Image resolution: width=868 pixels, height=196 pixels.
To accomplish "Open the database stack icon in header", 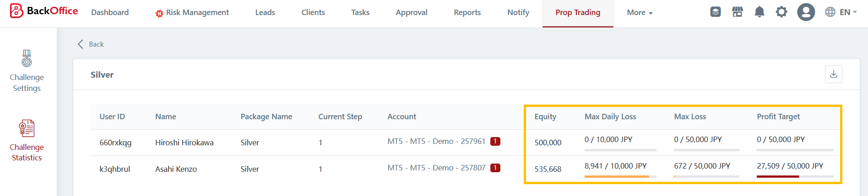I will pos(715,12).
